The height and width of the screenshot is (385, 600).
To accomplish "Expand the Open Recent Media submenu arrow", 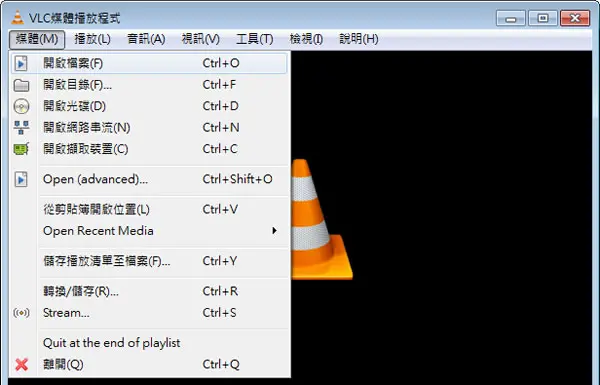I will (274, 231).
